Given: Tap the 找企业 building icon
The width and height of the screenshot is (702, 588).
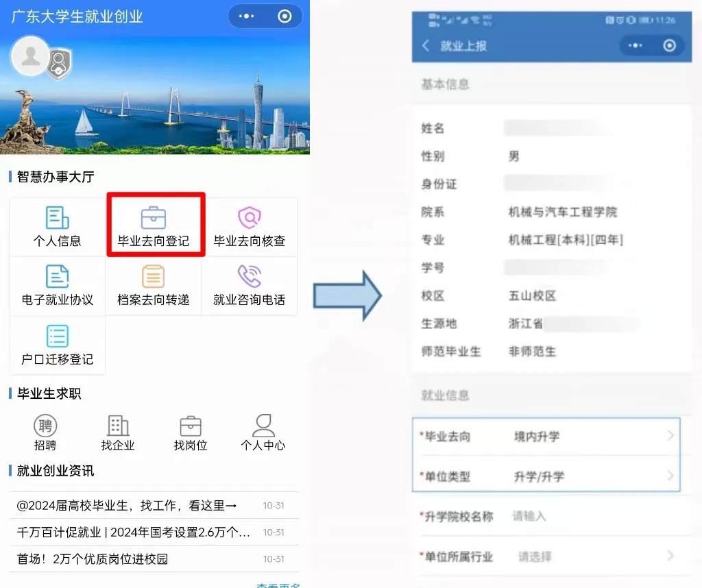Looking at the screenshot, I should [x=118, y=426].
